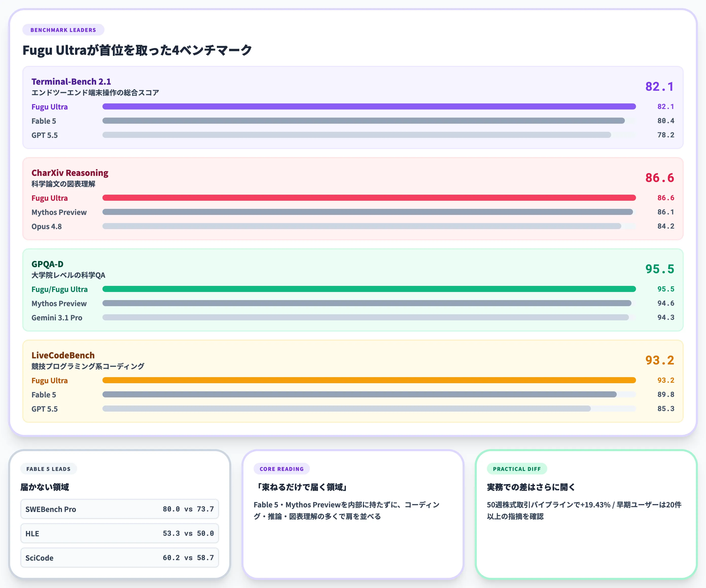Click the Terminal-Bench 2.1 title

[x=71, y=81]
